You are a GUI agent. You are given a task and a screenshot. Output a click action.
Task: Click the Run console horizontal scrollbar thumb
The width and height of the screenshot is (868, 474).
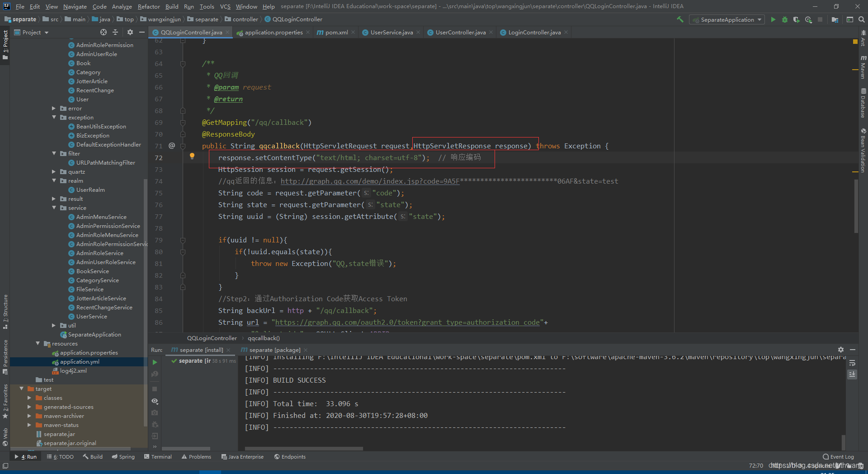[x=304, y=449]
